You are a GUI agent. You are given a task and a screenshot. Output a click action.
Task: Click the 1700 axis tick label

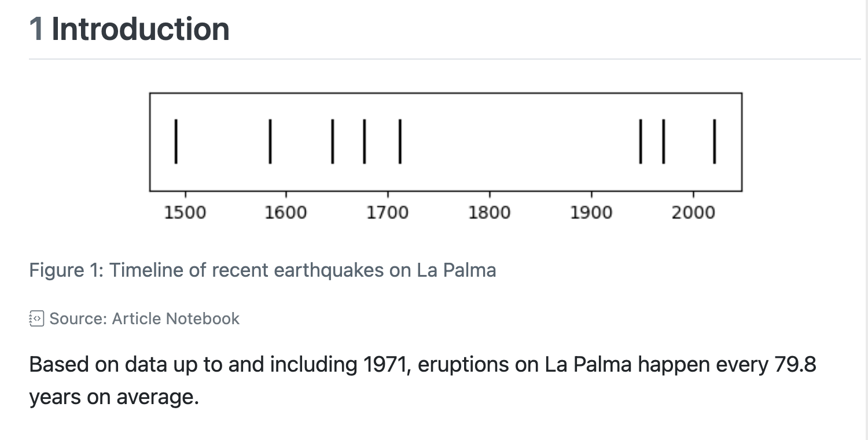click(388, 212)
